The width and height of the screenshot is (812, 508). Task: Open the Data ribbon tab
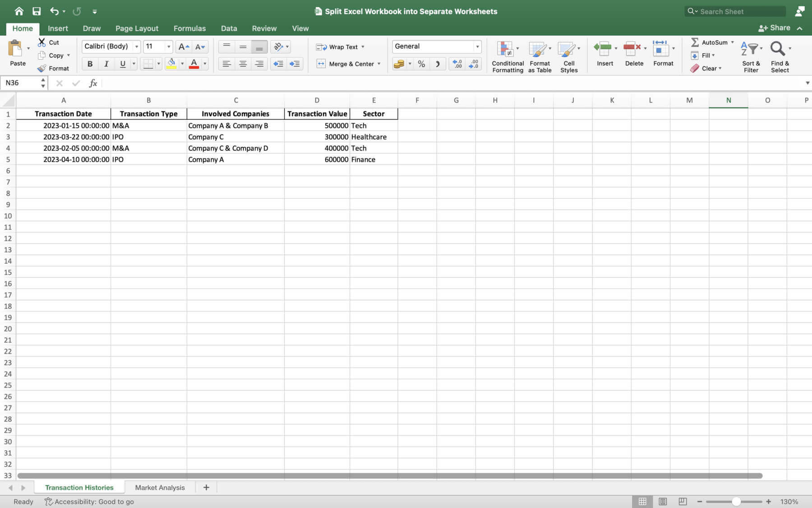[229, 28]
